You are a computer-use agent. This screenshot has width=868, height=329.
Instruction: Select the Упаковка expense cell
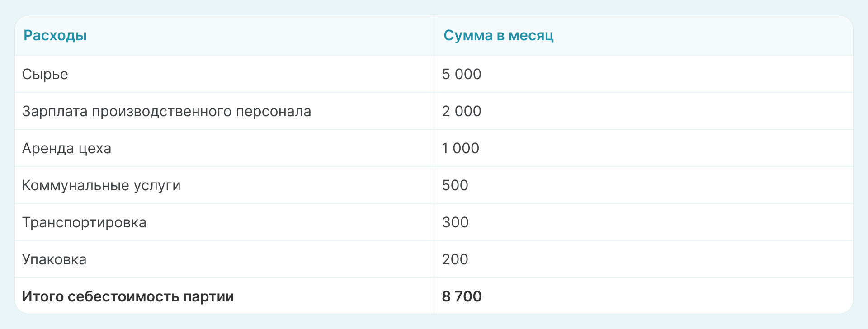pyautogui.click(x=54, y=259)
